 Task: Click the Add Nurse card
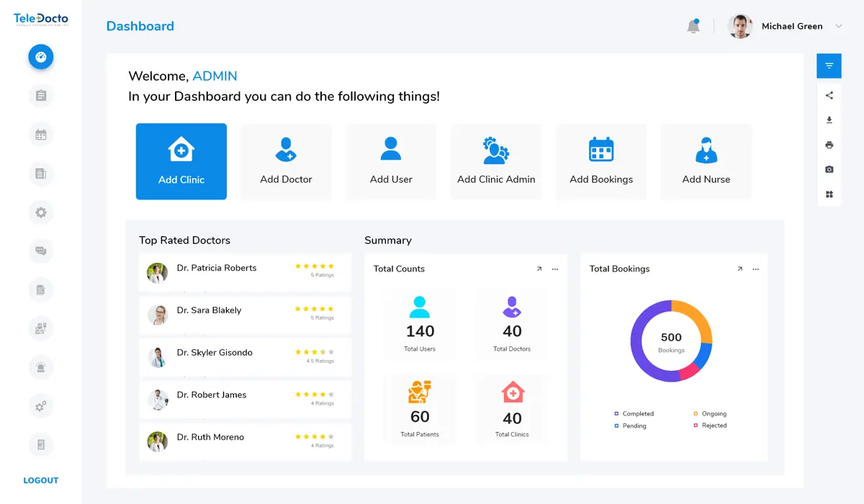point(706,161)
